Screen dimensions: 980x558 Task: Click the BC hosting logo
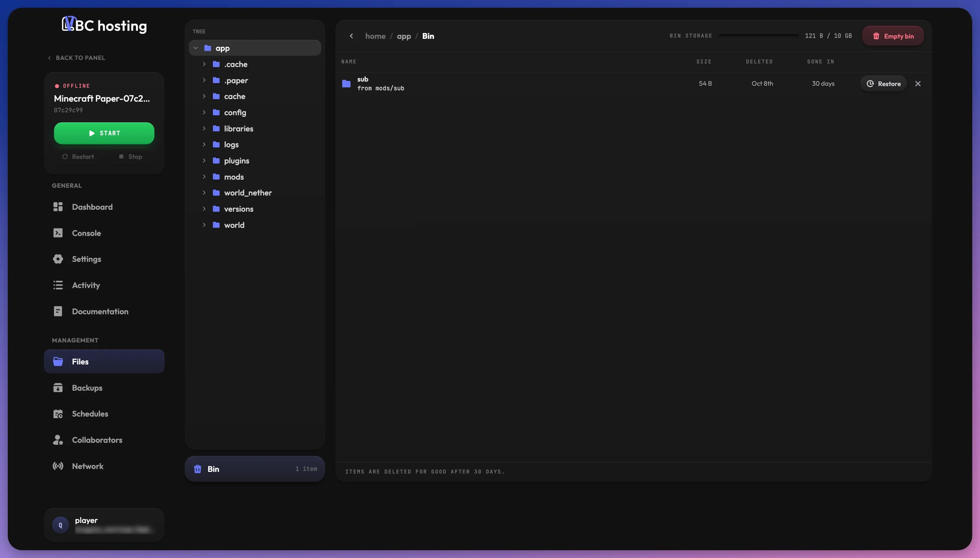104,25
